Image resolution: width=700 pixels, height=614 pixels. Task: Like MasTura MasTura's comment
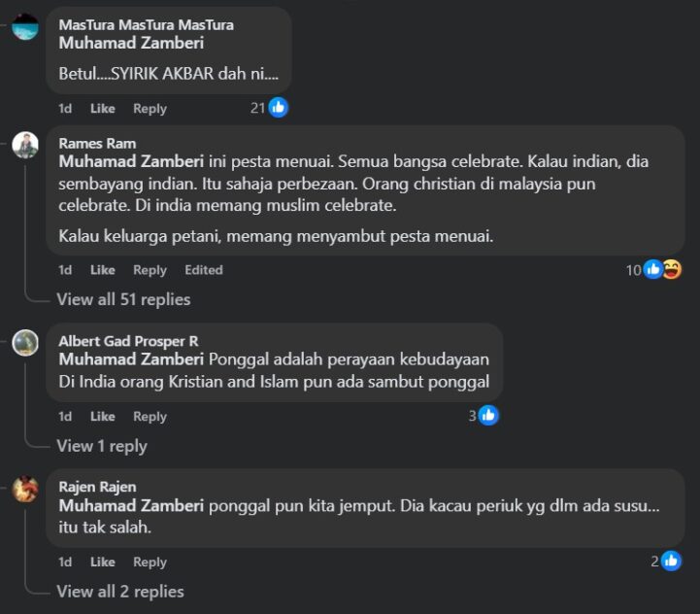point(103,109)
